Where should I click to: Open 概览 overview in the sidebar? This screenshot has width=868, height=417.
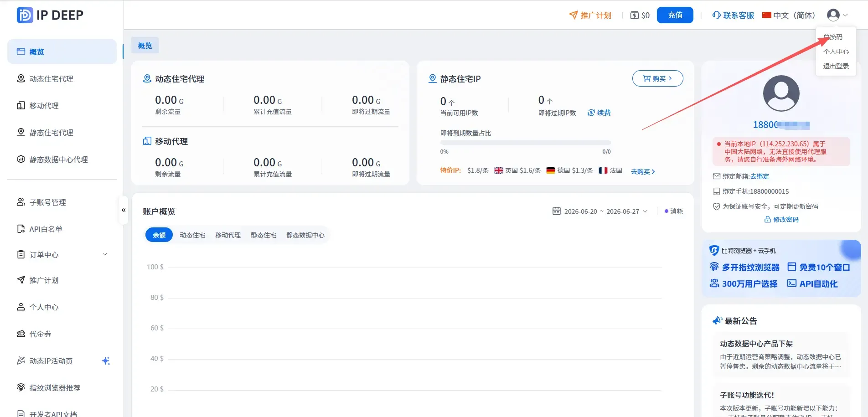pyautogui.click(x=62, y=51)
